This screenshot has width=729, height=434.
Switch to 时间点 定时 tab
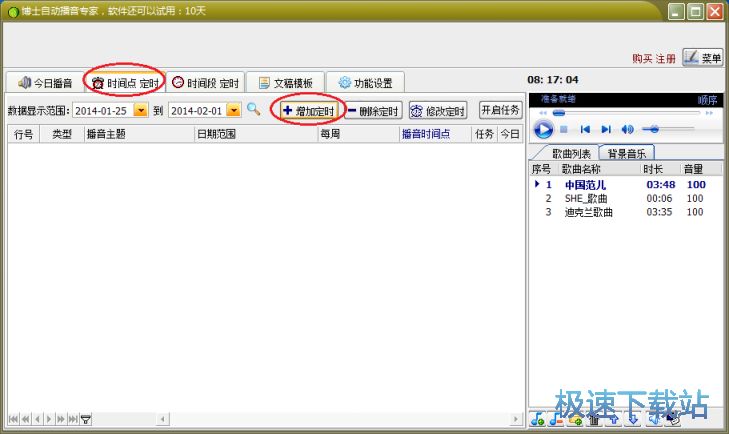[125, 83]
